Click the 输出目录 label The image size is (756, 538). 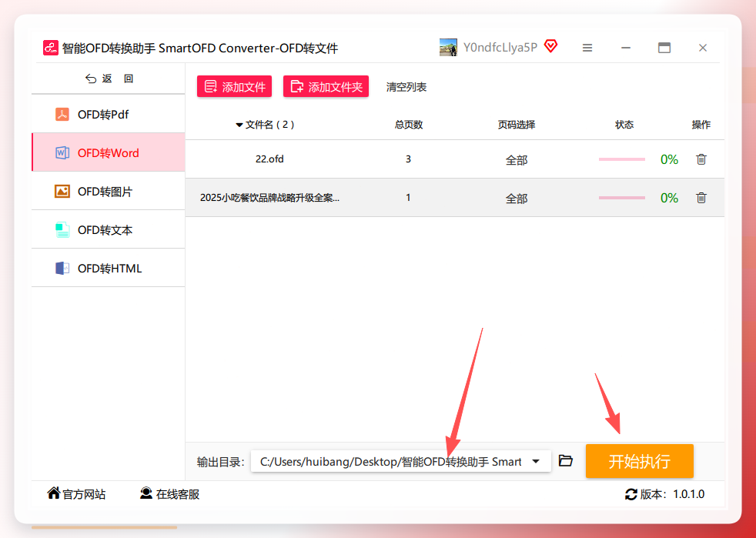coord(221,462)
